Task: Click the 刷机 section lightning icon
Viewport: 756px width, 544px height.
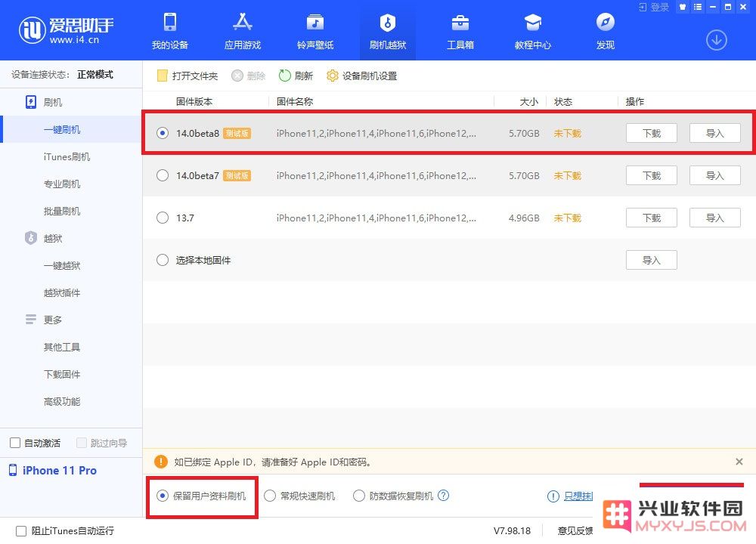Action: 31,102
